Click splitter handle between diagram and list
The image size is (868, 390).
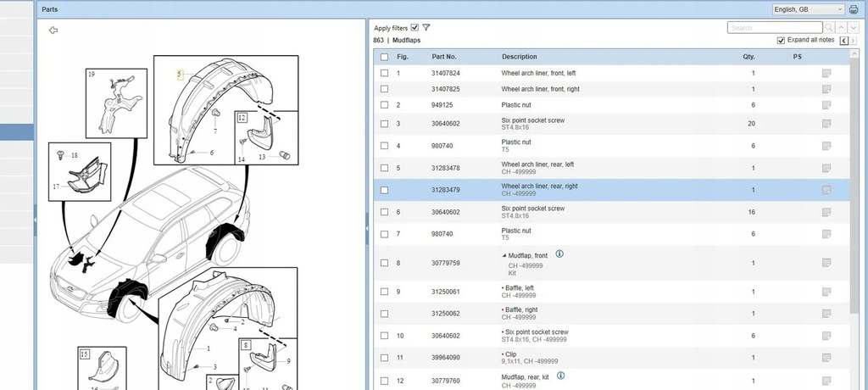pos(366,227)
